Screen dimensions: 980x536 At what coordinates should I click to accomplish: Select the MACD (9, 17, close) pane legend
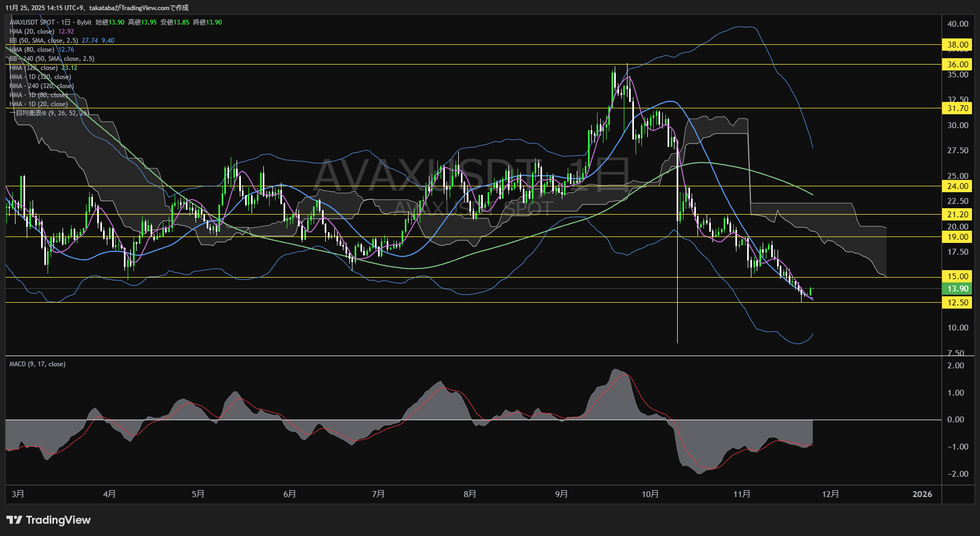(37, 364)
